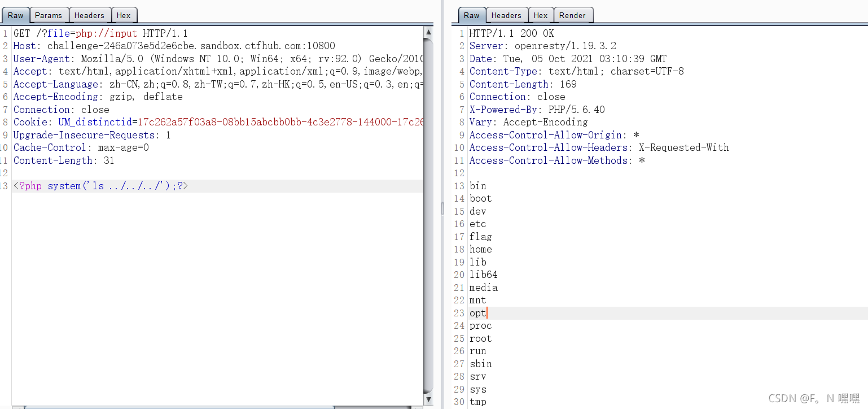
Task: Open the Params tab in the request panel
Action: (49, 15)
